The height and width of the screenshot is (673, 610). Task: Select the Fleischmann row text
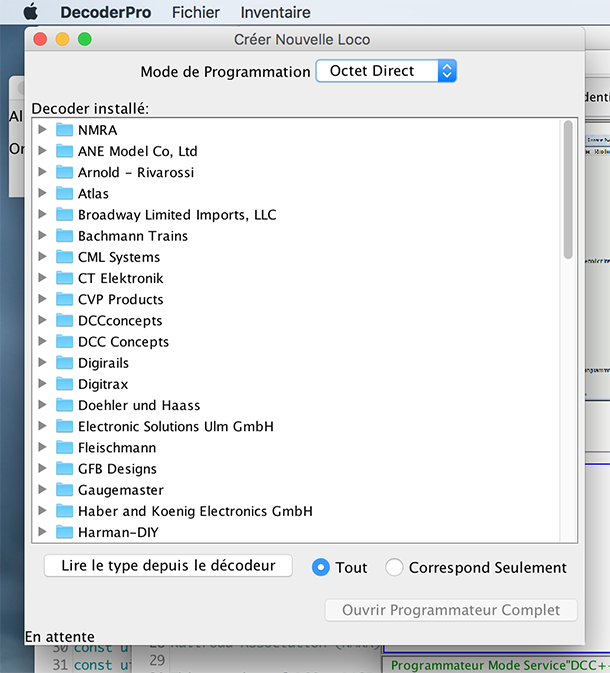(117, 448)
